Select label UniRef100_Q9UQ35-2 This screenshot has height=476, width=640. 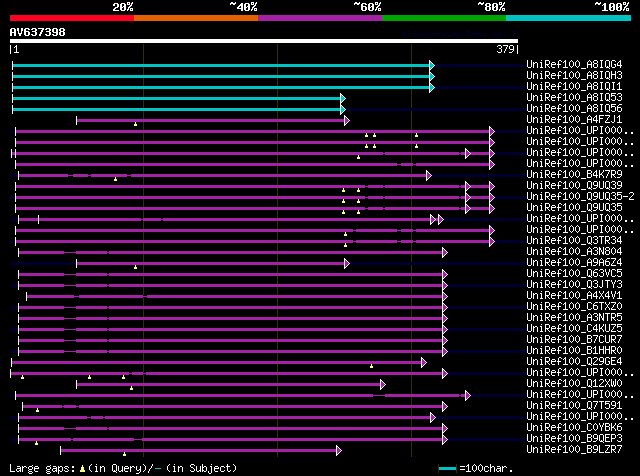[x=580, y=196]
